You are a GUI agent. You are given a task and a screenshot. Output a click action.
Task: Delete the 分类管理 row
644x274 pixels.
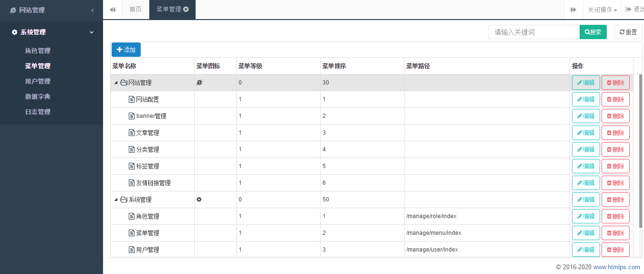pyautogui.click(x=615, y=149)
